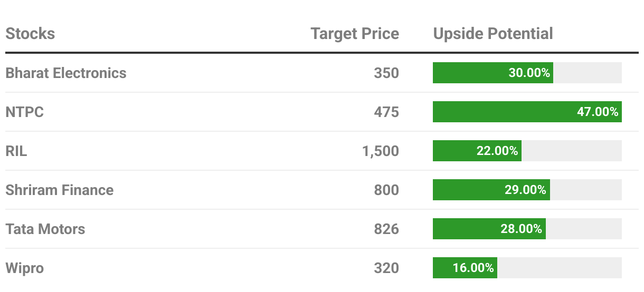Select the Wipro stock name
The width and height of the screenshot is (644, 292).
tap(25, 268)
